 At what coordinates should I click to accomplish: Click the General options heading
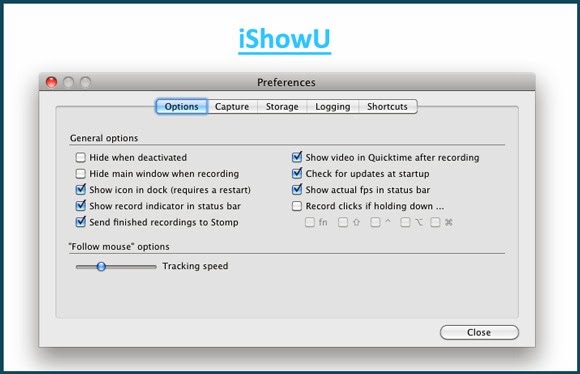[104, 138]
